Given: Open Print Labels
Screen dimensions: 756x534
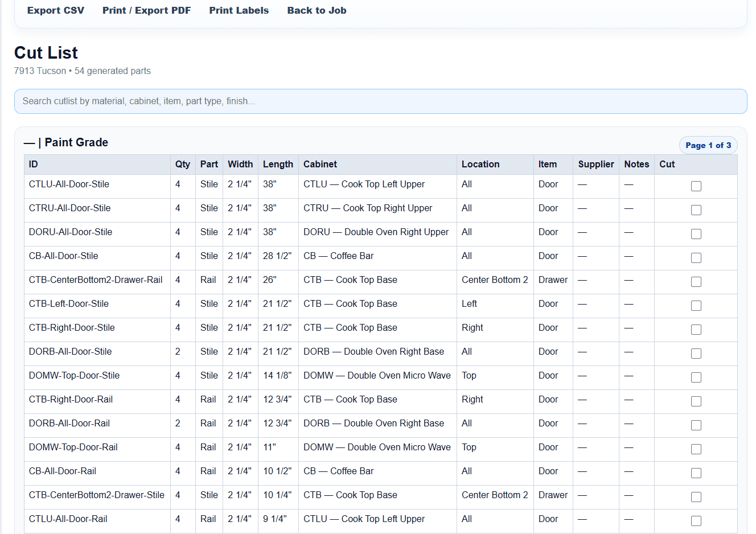Looking at the screenshot, I should point(239,10).
